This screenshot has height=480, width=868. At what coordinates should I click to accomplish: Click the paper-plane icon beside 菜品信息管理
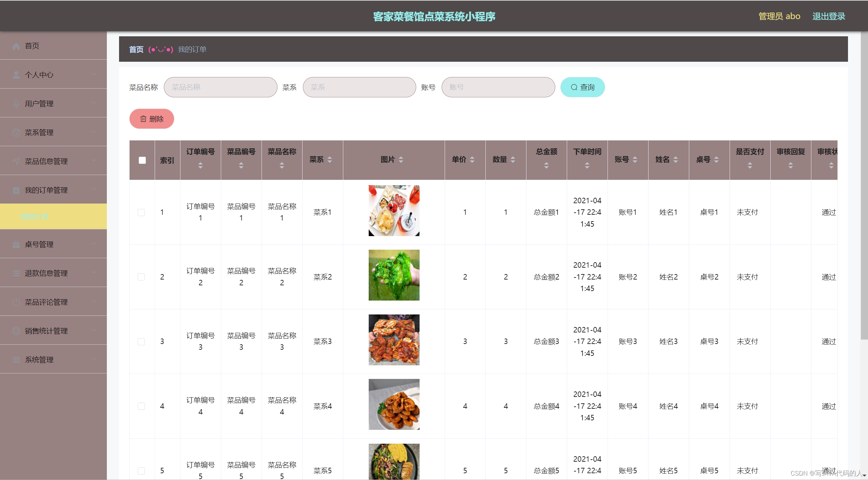[x=16, y=161]
